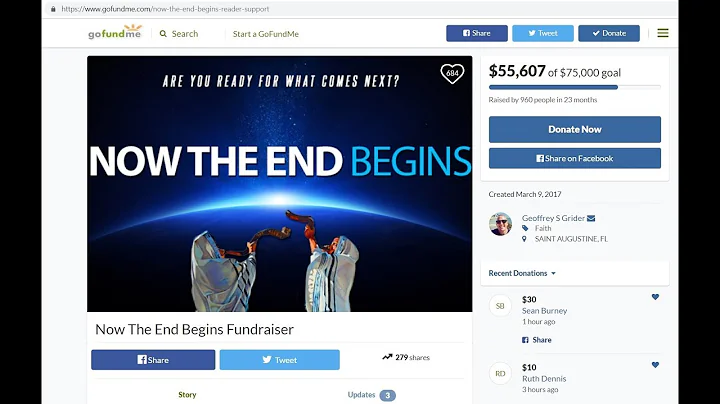The width and height of the screenshot is (720, 404).
Task: Click the envelope icon beside Geoffrey S Grider
Action: point(591,219)
